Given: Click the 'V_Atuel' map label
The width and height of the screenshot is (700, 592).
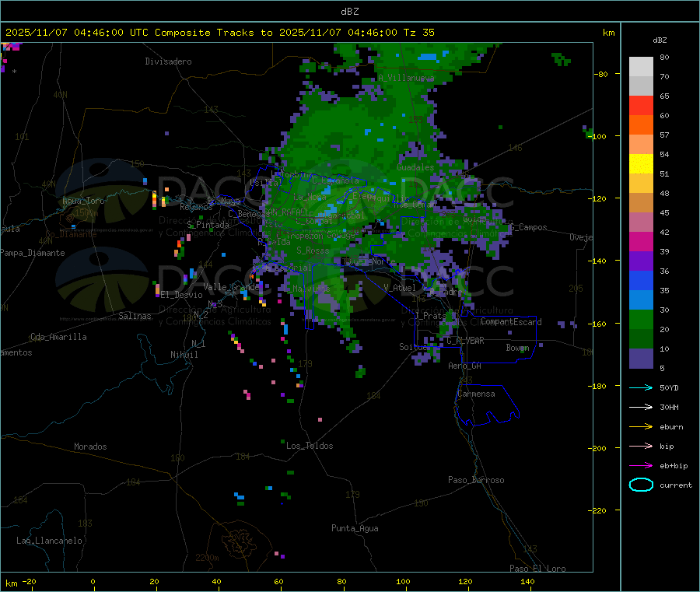Looking at the screenshot, I should pyautogui.click(x=400, y=288).
